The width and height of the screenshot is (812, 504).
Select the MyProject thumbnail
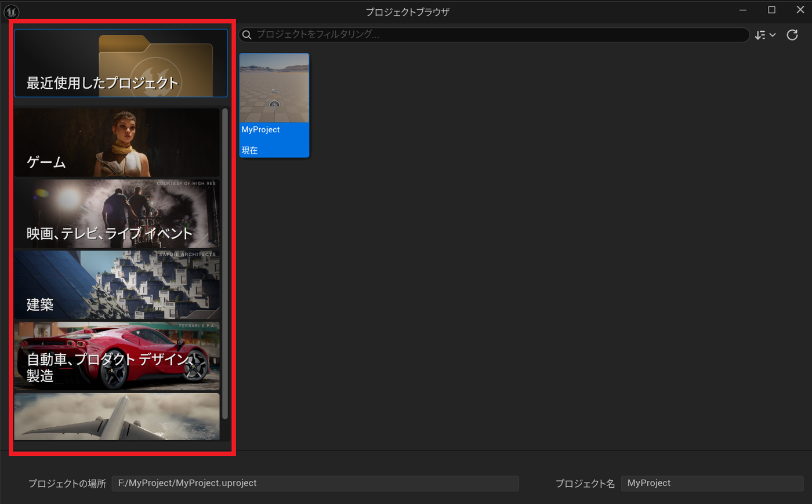point(274,105)
